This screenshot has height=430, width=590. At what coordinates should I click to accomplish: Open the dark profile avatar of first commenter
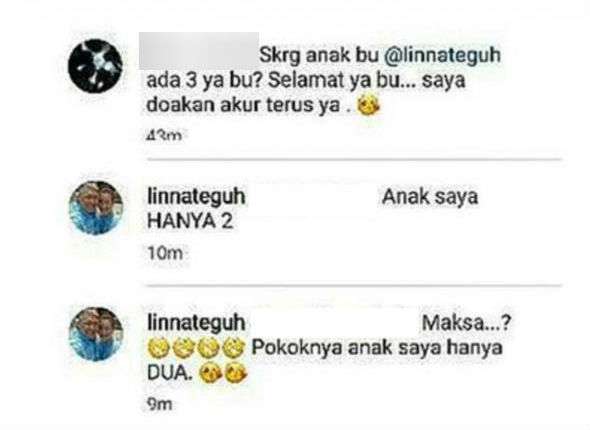[95, 65]
